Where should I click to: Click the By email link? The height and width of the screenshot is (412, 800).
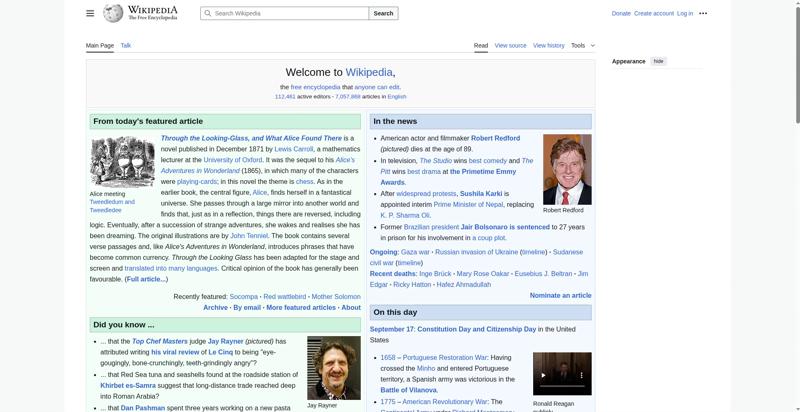pos(247,307)
